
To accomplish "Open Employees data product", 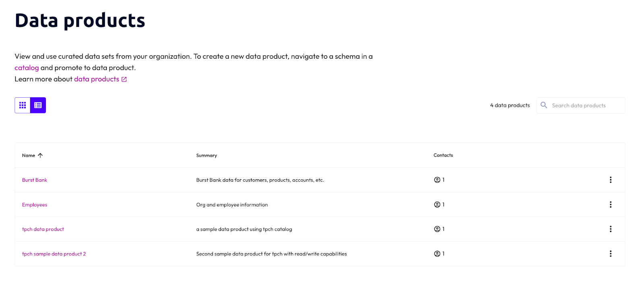I will (x=35, y=205).
